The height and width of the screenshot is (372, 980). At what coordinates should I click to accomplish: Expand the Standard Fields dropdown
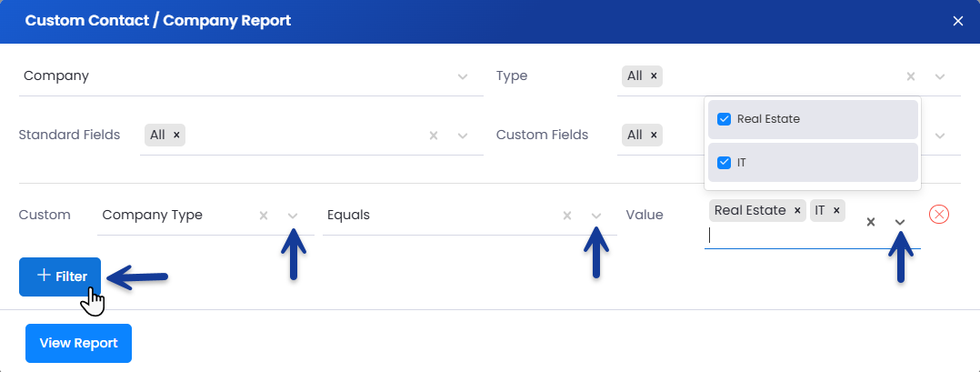point(463,136)
